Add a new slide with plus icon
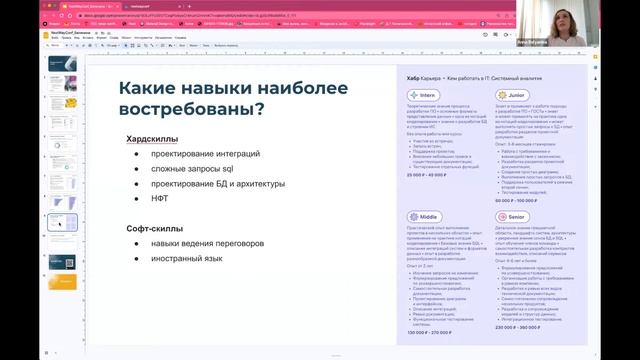The width and height of the screenshot is (640, 360). [67, 45]
